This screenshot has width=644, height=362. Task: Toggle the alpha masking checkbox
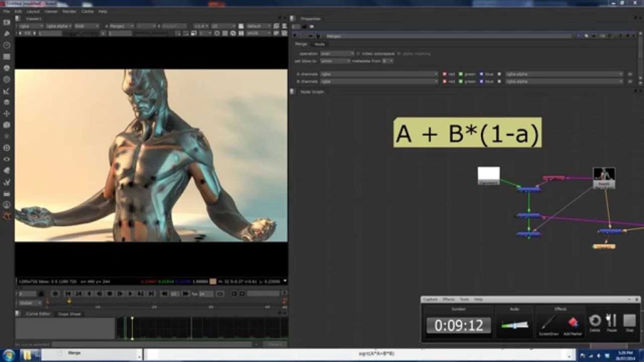(x=398, y=53)
